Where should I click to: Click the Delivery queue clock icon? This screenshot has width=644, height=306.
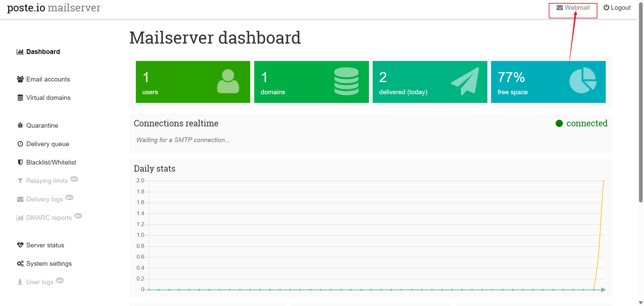point(20,144)
